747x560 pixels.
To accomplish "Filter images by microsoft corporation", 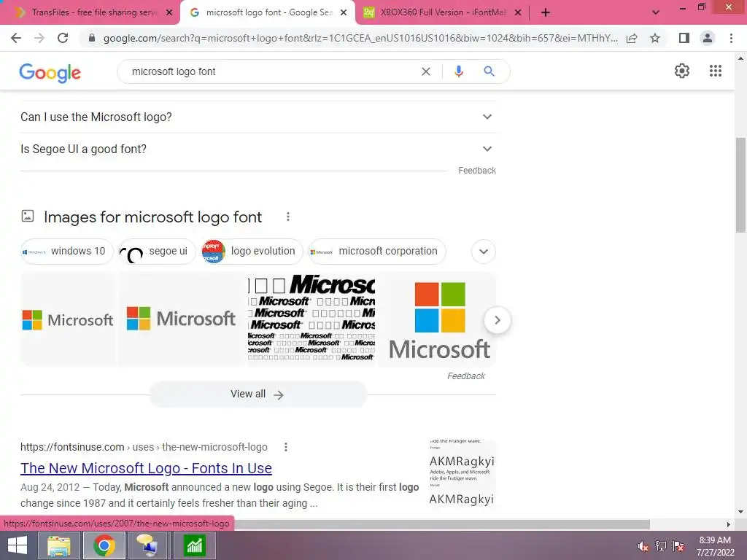I will (x=377, y=252).
